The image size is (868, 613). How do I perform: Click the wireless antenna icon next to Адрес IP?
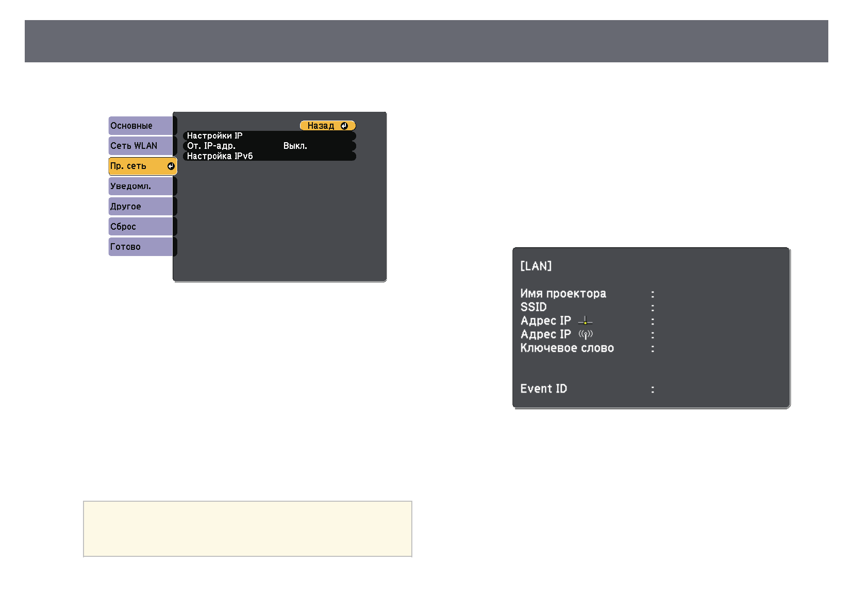click(x=586, y=335)
